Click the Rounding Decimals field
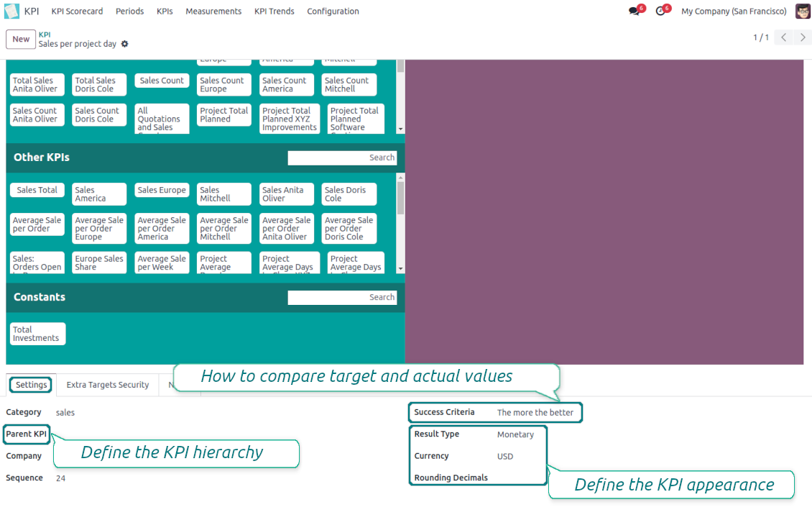The height and width of the screenshot is (515, 812). [x=451, y=478]
